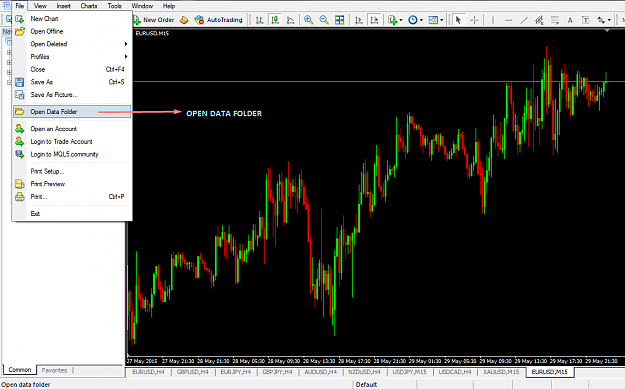
Task: Open the periodicity dropdown arrow
Action: (421, 20)
